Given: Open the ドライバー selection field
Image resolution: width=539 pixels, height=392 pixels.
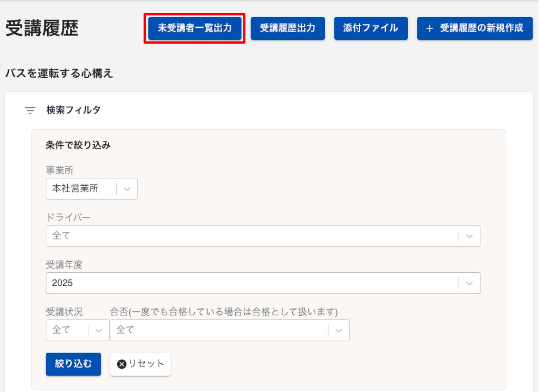Looking at the screenshot, I should coord(251,236).
